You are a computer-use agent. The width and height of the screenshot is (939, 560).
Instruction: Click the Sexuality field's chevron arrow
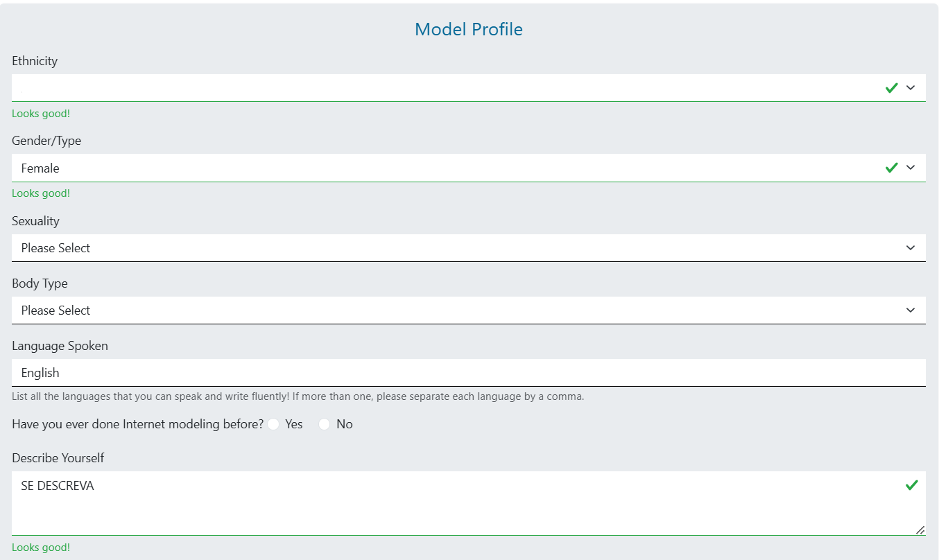[x=911, y=248]
